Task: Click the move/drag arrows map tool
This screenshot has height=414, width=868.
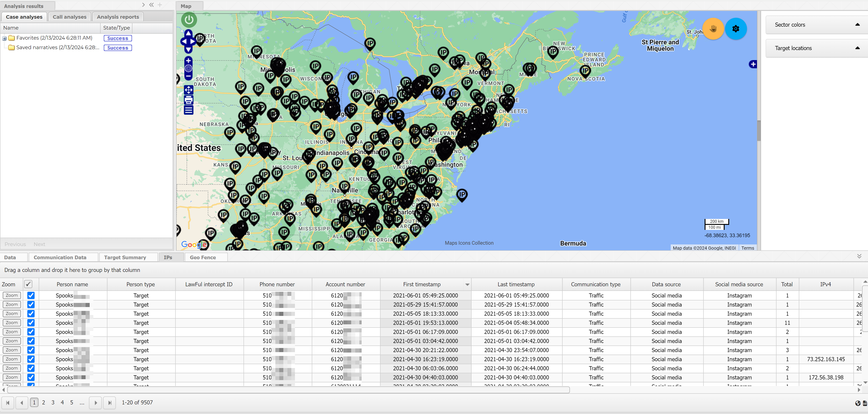Action: coord(189,90)
